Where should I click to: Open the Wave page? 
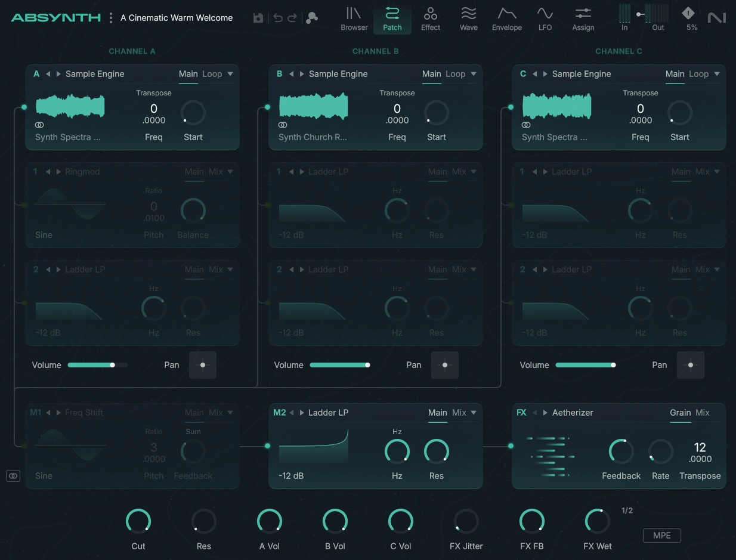pyautogui.click(x=469, y=18)
